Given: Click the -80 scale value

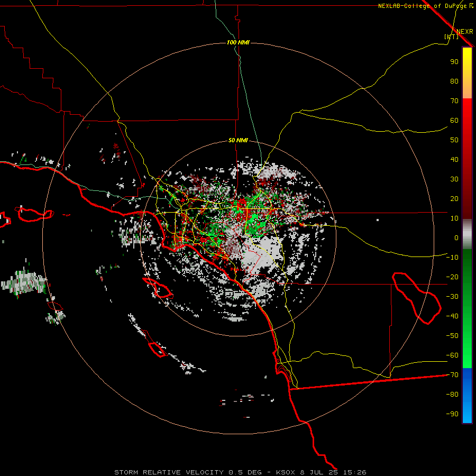Looking at the screenshot, I should click(452, 395).
